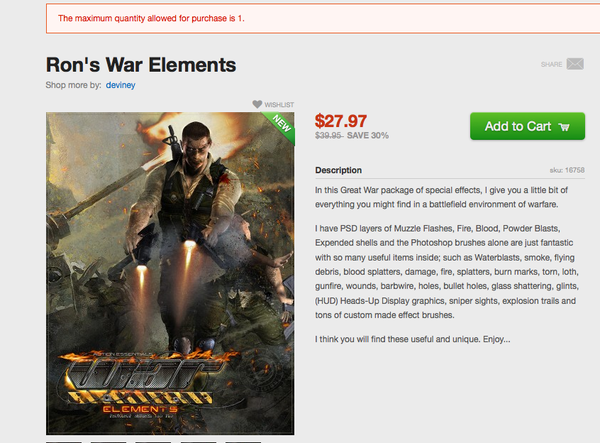This screenshot has height=443, width=600.
Task: Click the Share envelope icon
Action: 575,64
